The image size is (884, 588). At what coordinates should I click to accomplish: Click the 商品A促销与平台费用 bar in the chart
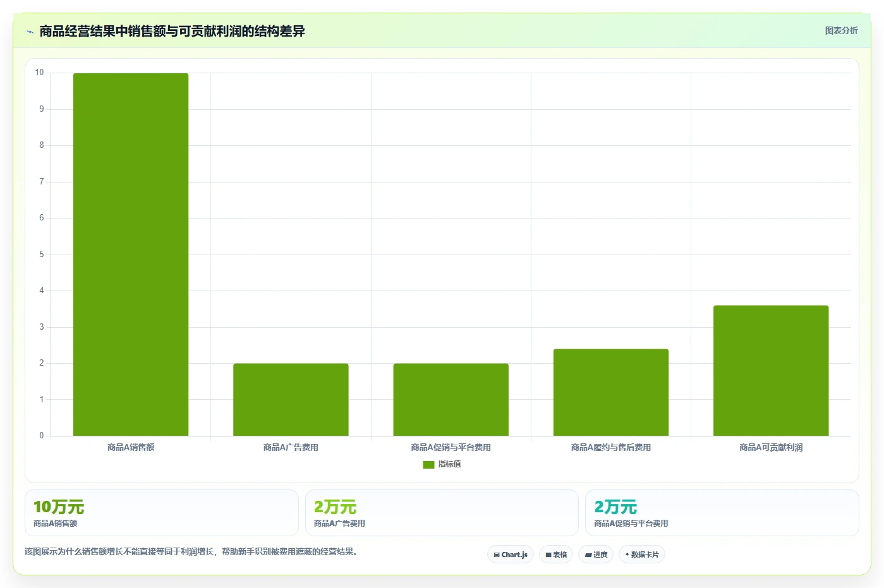pyautogui.click(x=451, y=400)
